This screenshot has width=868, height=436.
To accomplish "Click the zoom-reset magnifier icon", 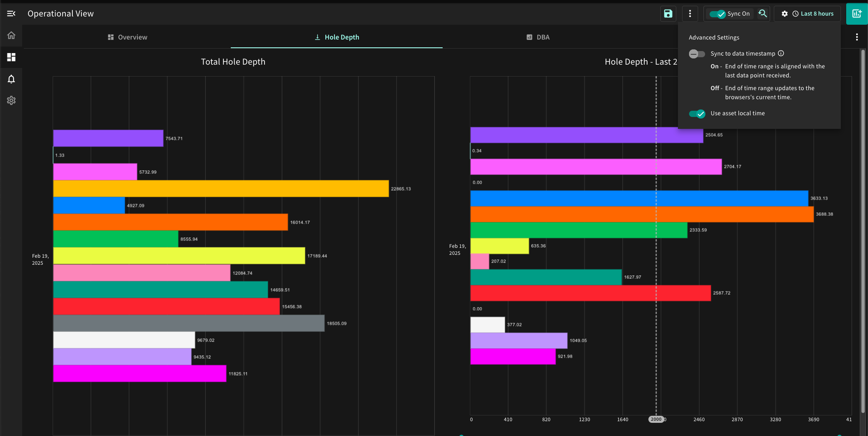I will pyautogui.click(x=763, y=14).
